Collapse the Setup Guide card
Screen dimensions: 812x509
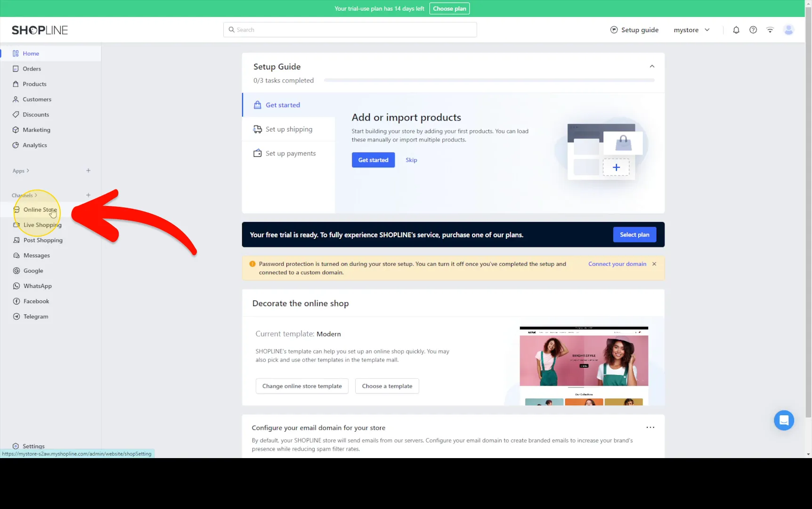(x=652, y=66)
